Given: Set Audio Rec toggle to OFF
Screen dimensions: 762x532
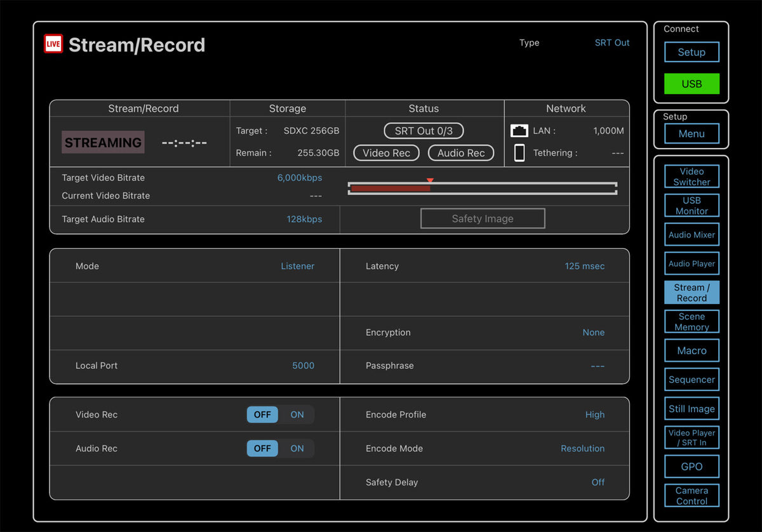Looking at the screenshot, I should coord(262,448).
